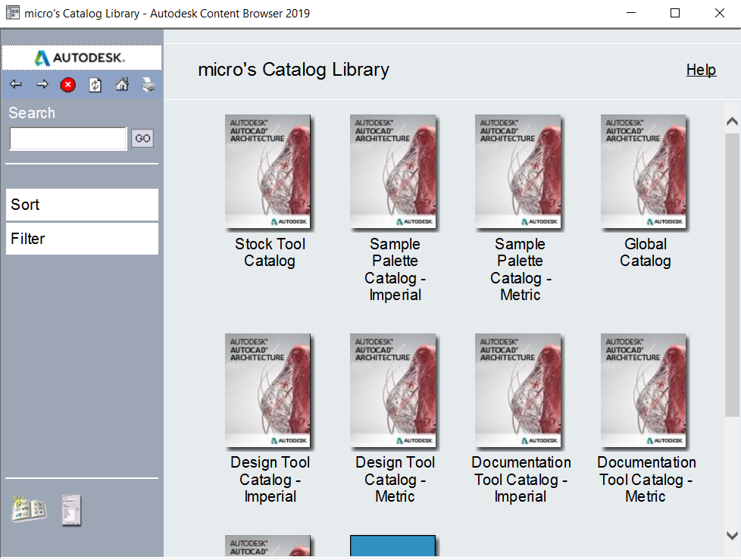Click the solid blue catalog thumbnail
Image resolution: width=741 pixels, height=560 pixels.
(x=392, y=546)
